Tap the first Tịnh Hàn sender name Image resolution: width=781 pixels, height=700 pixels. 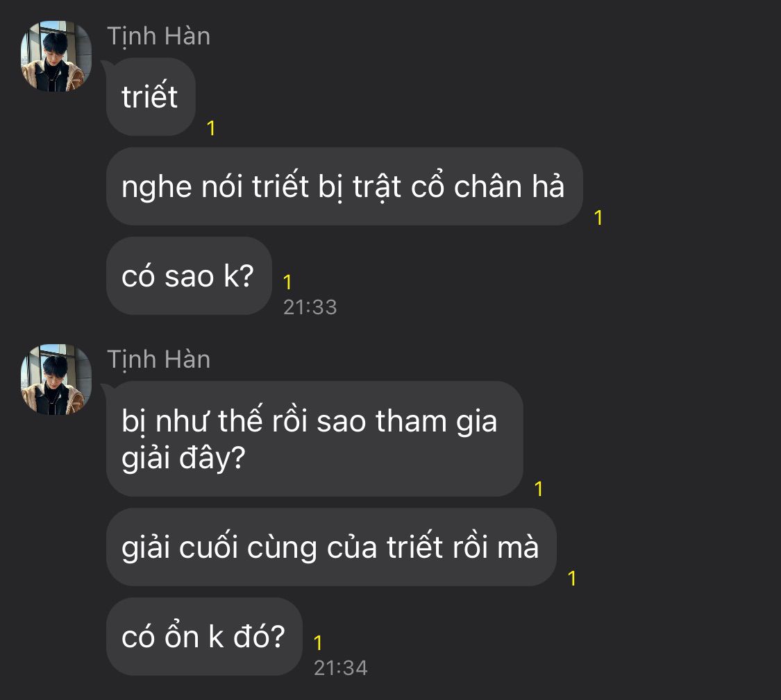(x=158, y=36)
